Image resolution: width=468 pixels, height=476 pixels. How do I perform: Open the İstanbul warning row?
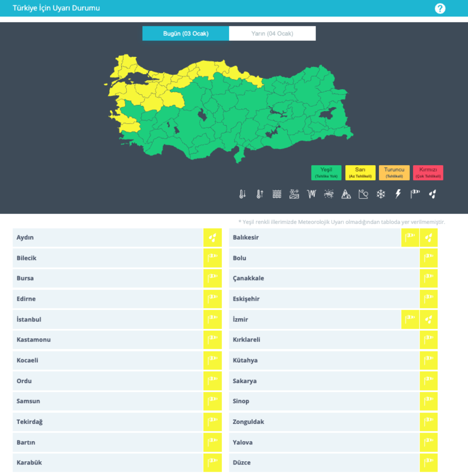click(x=107, y=319)
